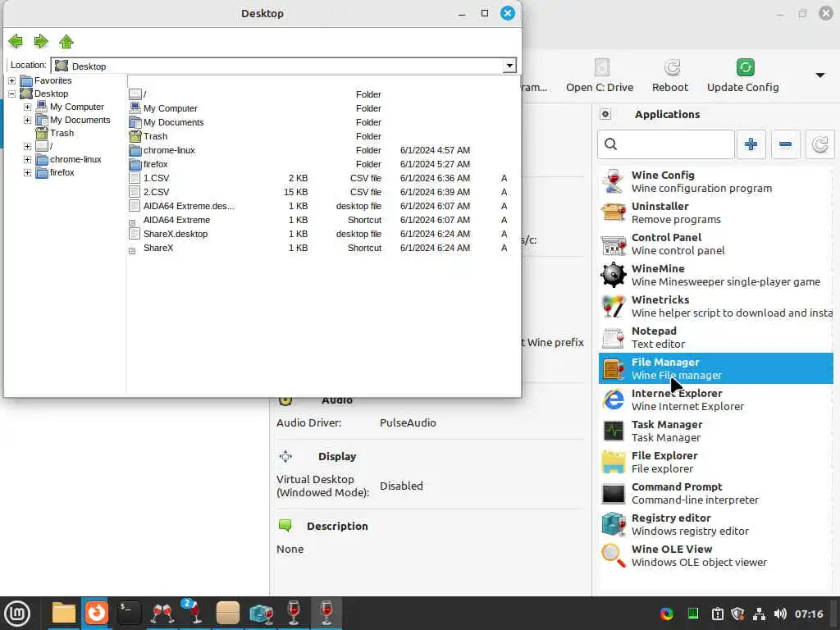The width and height of the screenshot is (840, 630).
Task: Open the File Explorer entry
Action: point(715,462)
